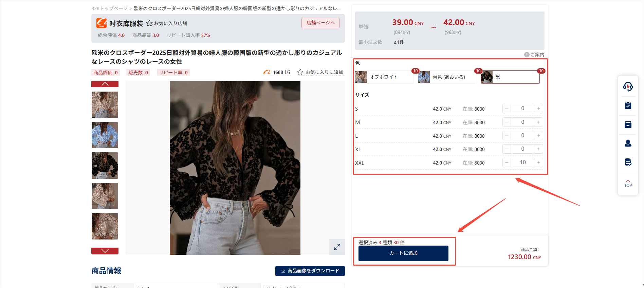Screen dimensions: 644x288
Task: Choose the 青色 (あおいろ) color option
Action: point(447,77)
